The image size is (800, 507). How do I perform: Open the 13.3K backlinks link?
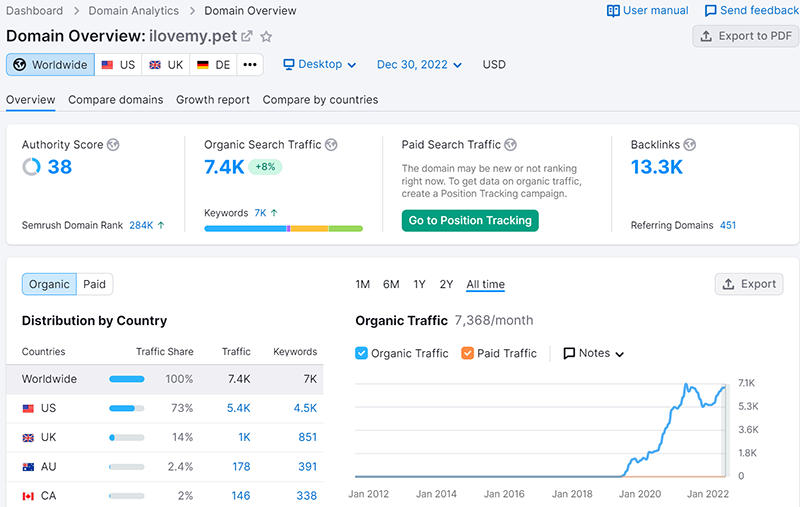coord(657,167)
